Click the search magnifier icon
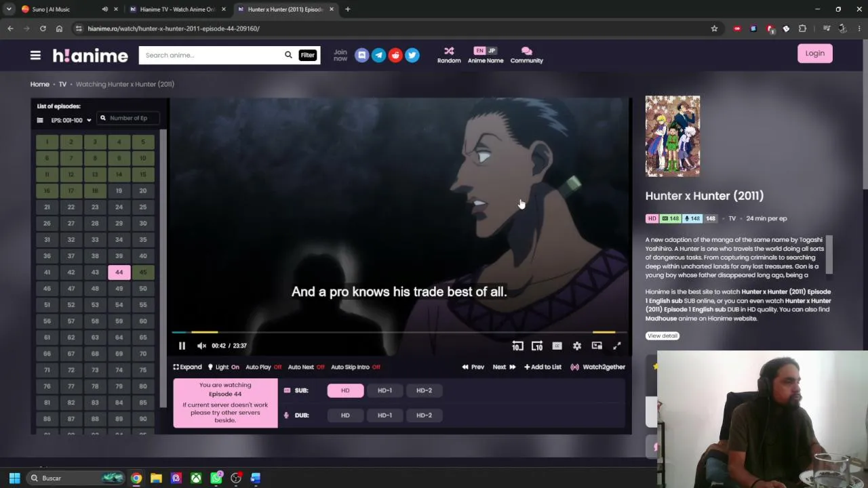Viewport: 868px width, 488px height. [x=288, y=55]
